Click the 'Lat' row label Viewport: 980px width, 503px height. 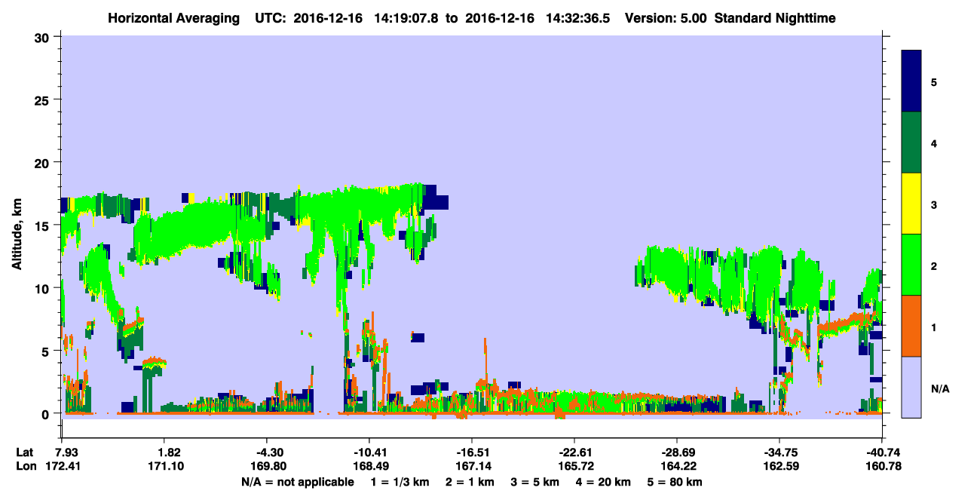pos(26,452)
